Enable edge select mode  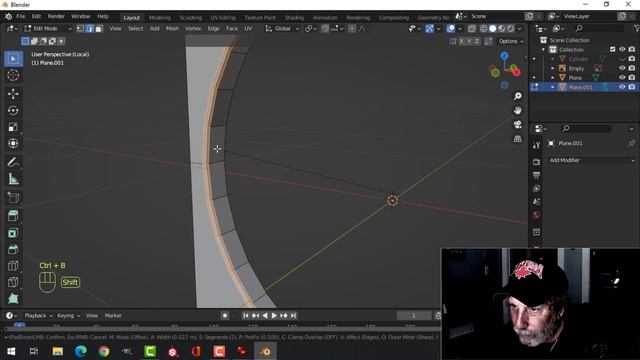tap(89, 29)
